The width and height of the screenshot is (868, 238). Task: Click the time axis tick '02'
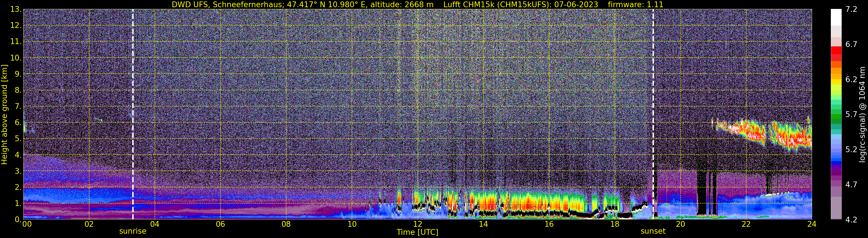[89, 224]
